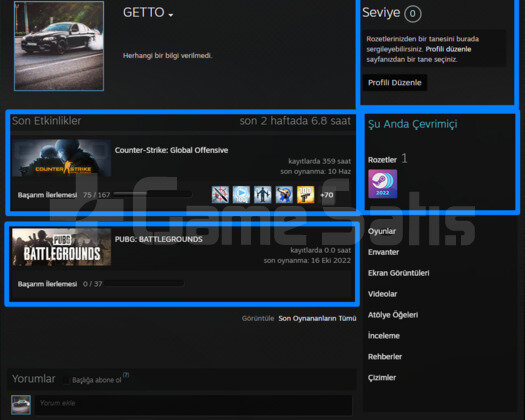Click 'son oynanma: 16 Eki 2022' text
Viewport: 525px width, 420px height.
coord(307,260)
